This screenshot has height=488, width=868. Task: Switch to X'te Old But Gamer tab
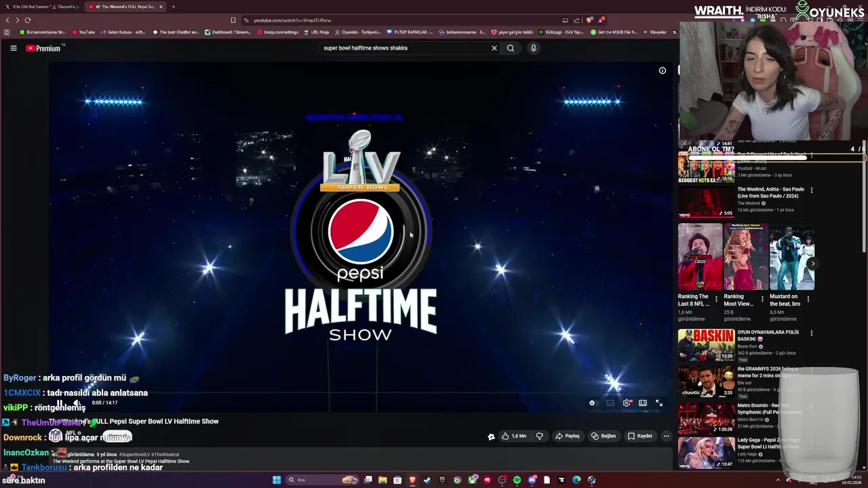coord(41,7)
